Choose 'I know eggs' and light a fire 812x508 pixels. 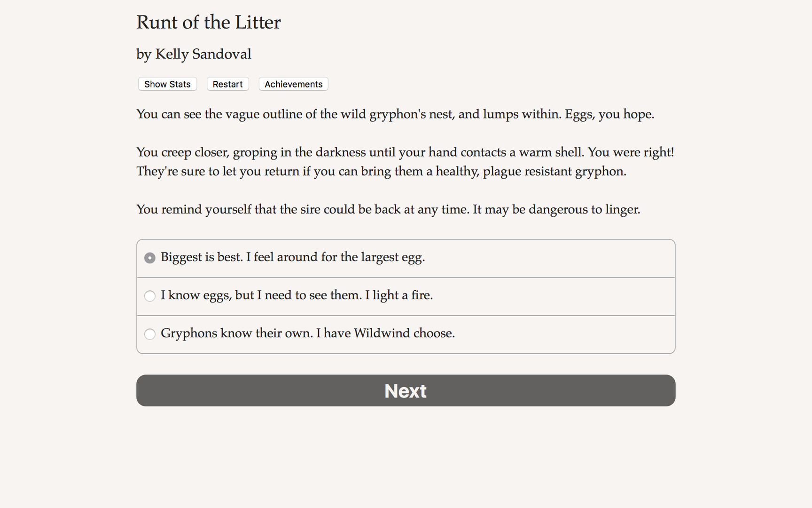coord(297,296)
